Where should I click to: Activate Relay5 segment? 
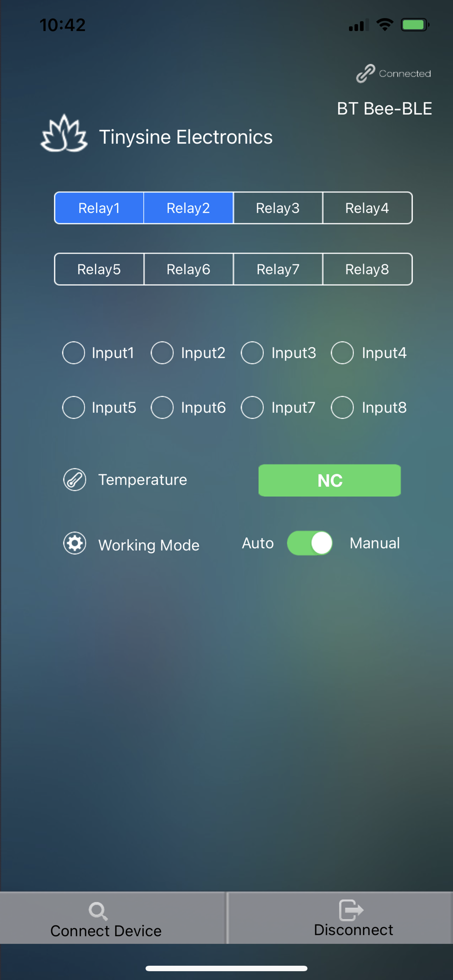point(99,269)
